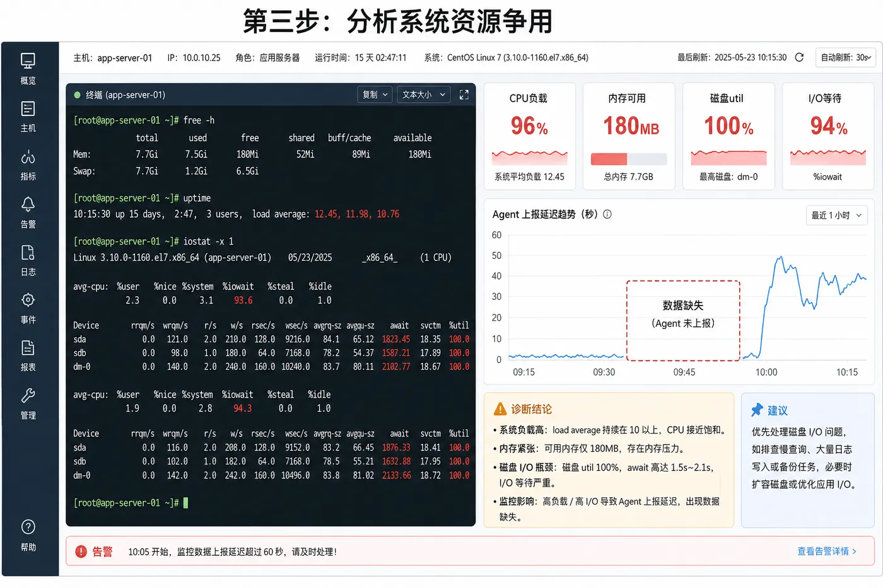Screen dimensions: 883x588
Task: Open the 自动刷新: 30s dropdown
Action: click(845, 57)
